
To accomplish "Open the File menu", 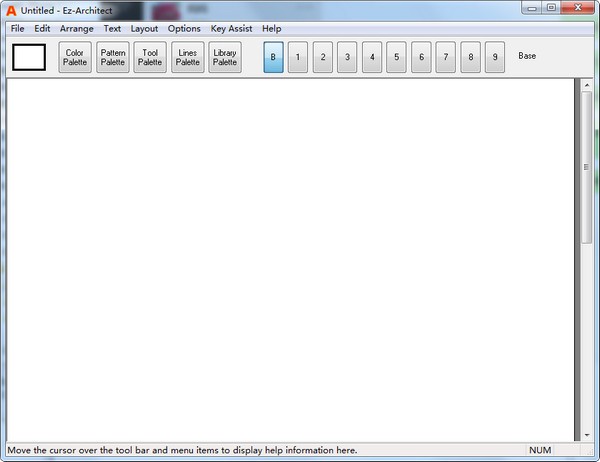I will point(18,29).
